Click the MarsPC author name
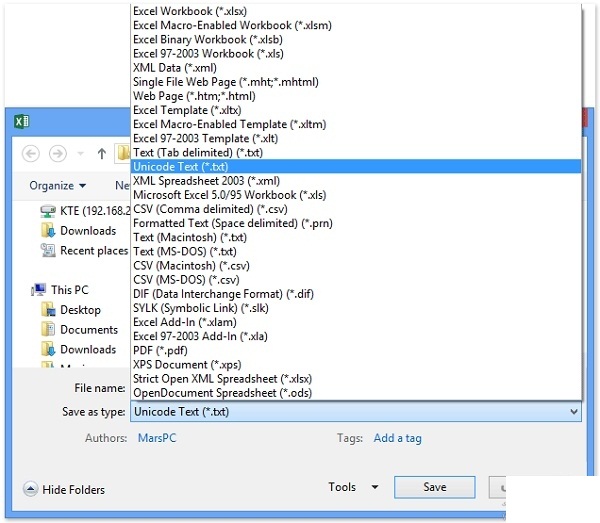 pos(159,438)
